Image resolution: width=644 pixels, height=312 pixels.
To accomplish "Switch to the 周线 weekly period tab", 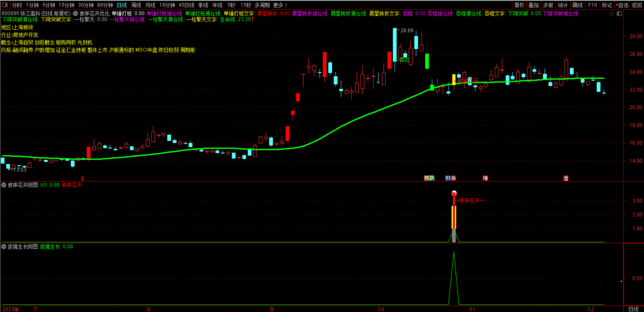I will point(136,5).
